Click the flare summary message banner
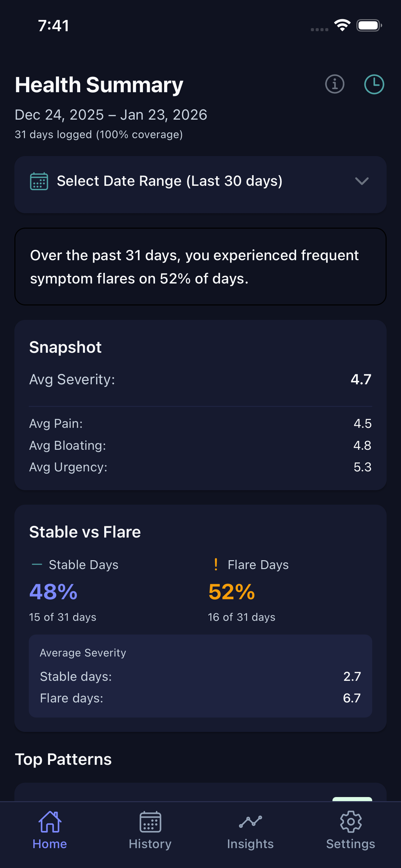This screenshot has width=401, height=868. pyautogui.click(x=200, y=266)
